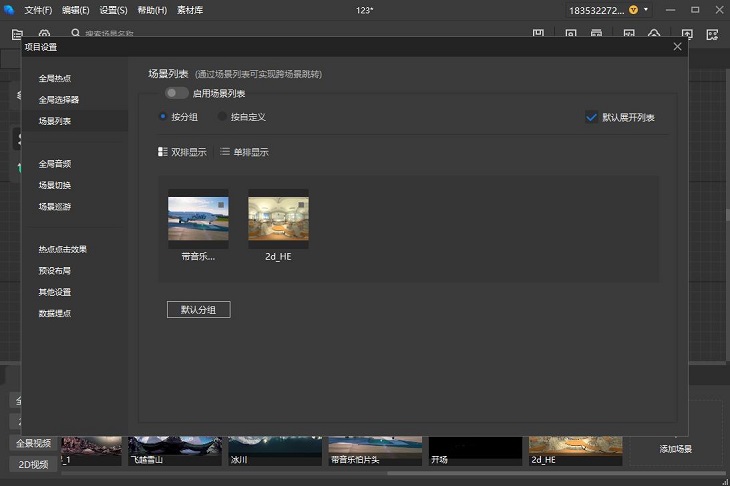Open the 场景巡游 settings section
The width and height of the screenshot is (730, 486).
click(x=55, y=207)
